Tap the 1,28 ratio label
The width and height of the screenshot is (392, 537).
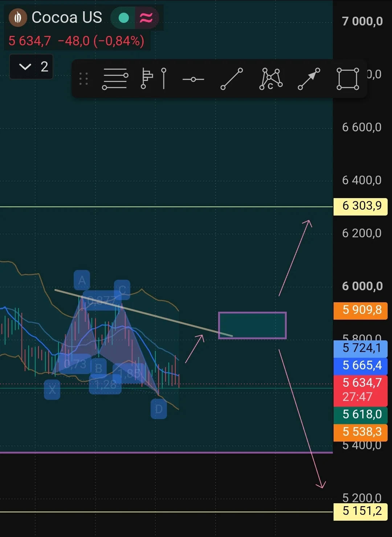pos(105,384)
